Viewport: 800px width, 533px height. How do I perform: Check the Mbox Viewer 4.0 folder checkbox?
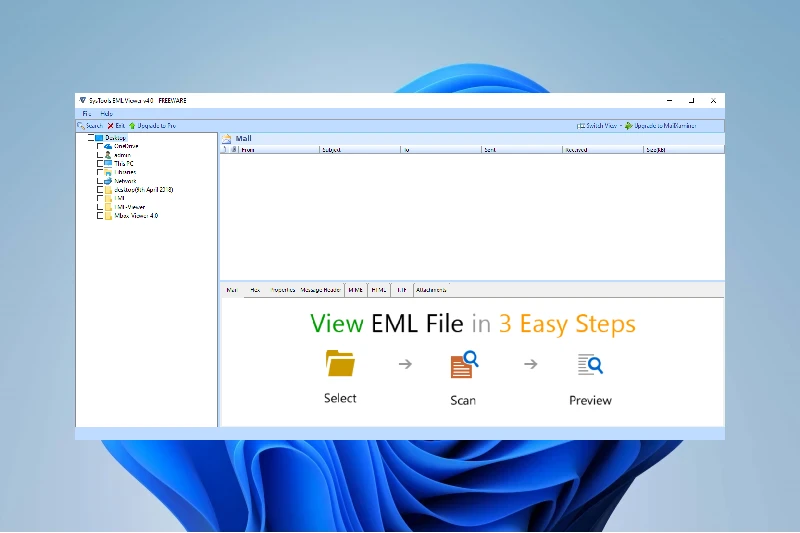100,216
